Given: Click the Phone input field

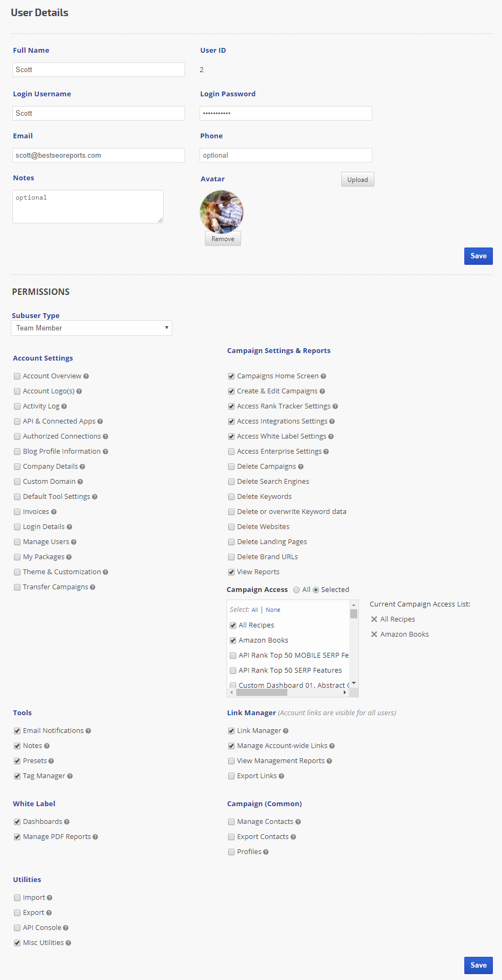Looking at the screenshot, I should point(286,156).
